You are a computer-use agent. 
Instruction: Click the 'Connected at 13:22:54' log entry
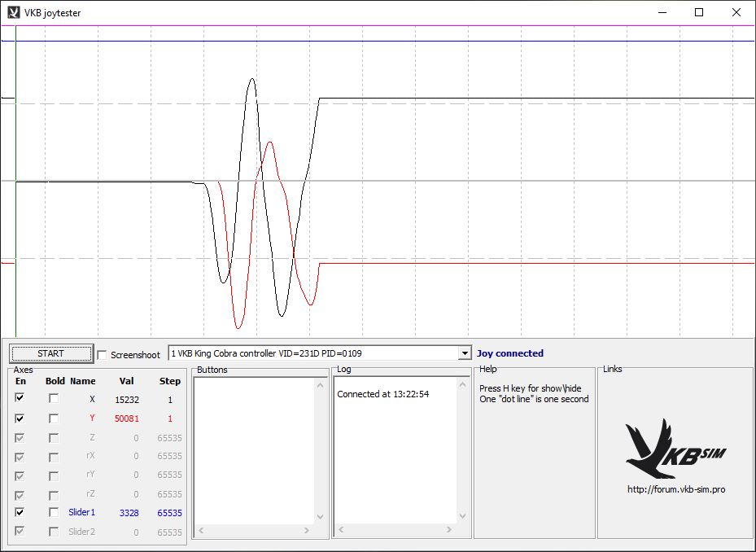[382, 394]
